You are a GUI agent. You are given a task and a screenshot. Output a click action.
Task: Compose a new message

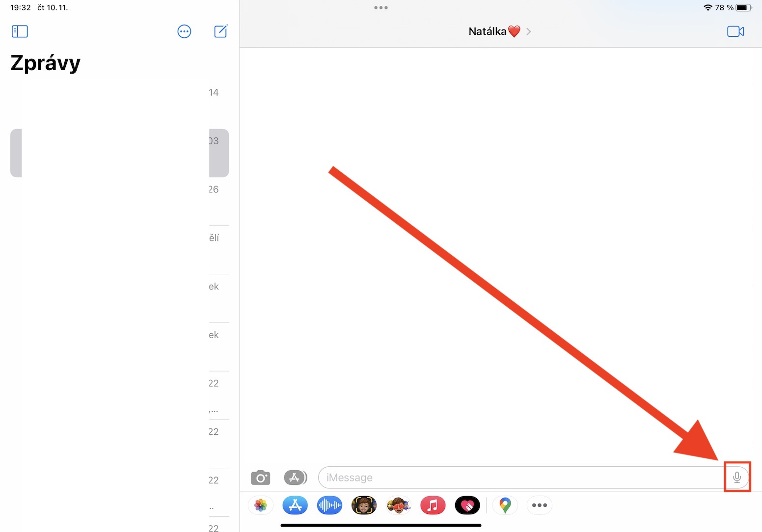tap(221, 31)
